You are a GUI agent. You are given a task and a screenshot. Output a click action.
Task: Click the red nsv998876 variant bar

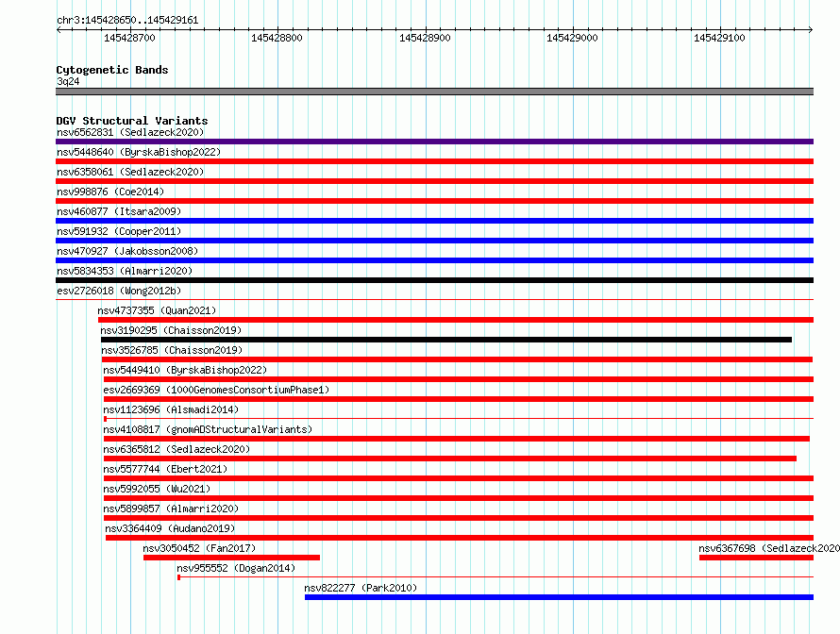tap(434, 201)
